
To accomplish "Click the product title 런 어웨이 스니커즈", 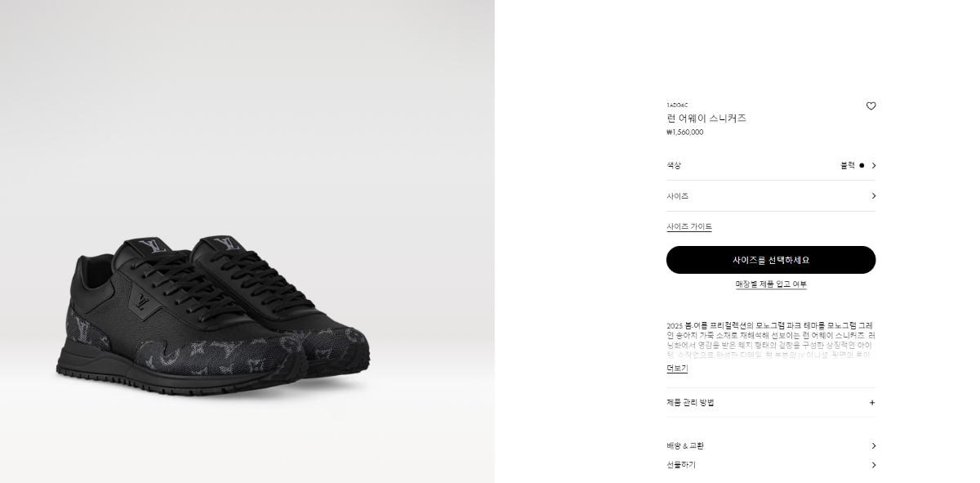I will (706, 119).
